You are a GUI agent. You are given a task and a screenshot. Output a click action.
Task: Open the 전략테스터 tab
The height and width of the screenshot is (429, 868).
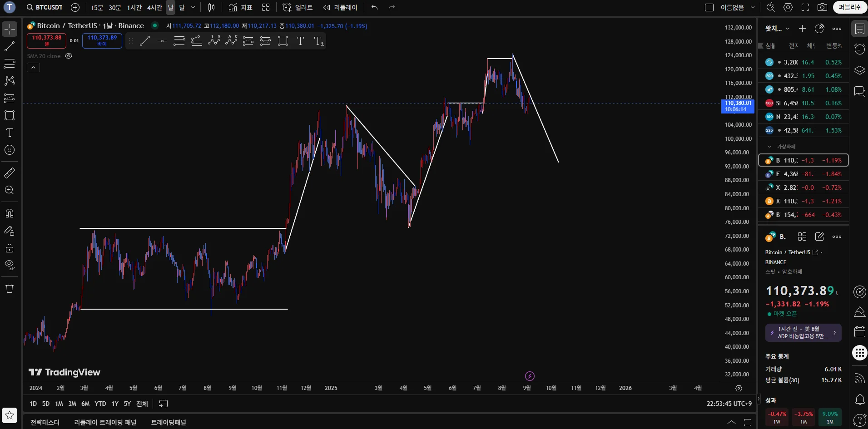click(45, 423)
